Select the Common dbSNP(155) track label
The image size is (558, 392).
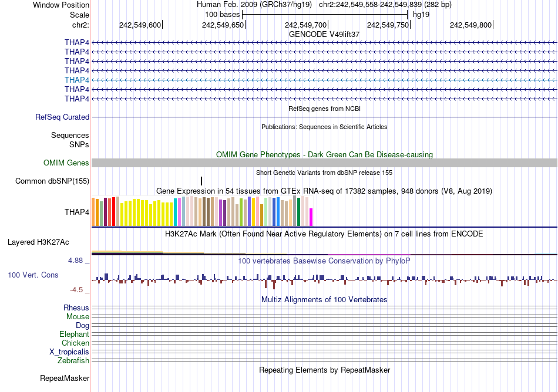[x=52, y=181]
